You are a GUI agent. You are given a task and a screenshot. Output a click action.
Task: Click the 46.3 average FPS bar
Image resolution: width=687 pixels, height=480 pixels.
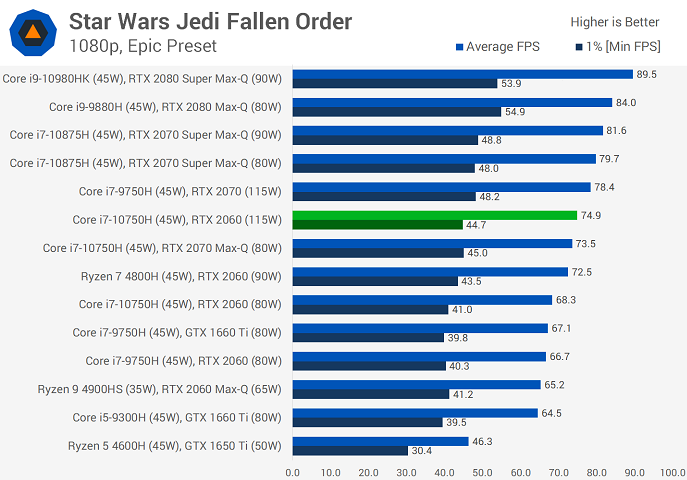pyautogui.click(x=381, y=441)
